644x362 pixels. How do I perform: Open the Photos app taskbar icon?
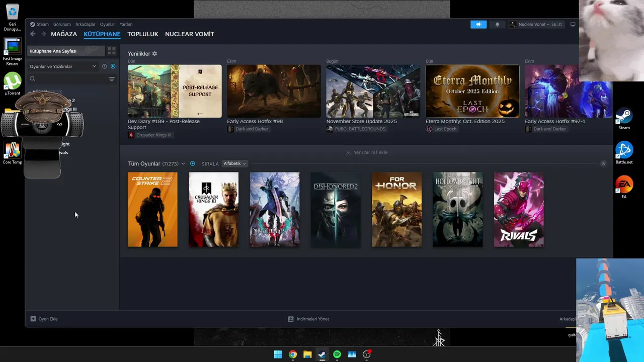[352, 354]
